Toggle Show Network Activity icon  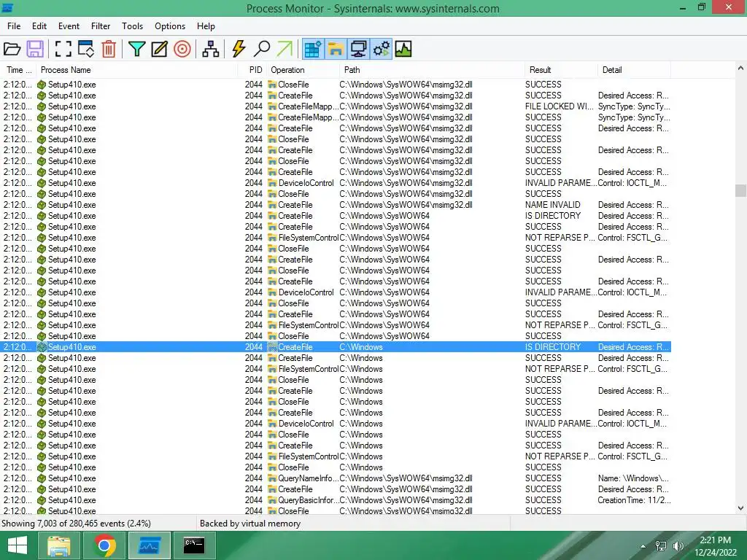point(358,49)
